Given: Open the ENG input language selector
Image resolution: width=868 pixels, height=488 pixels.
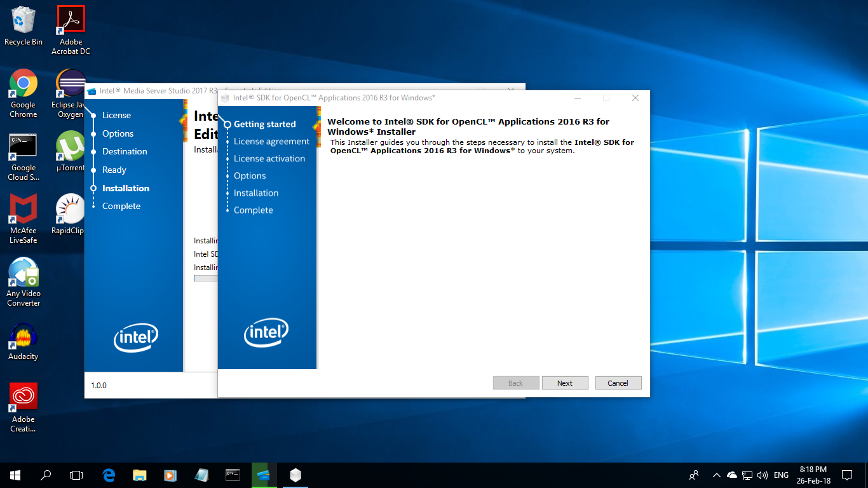Looking at the screenshot, I should 782,475.
